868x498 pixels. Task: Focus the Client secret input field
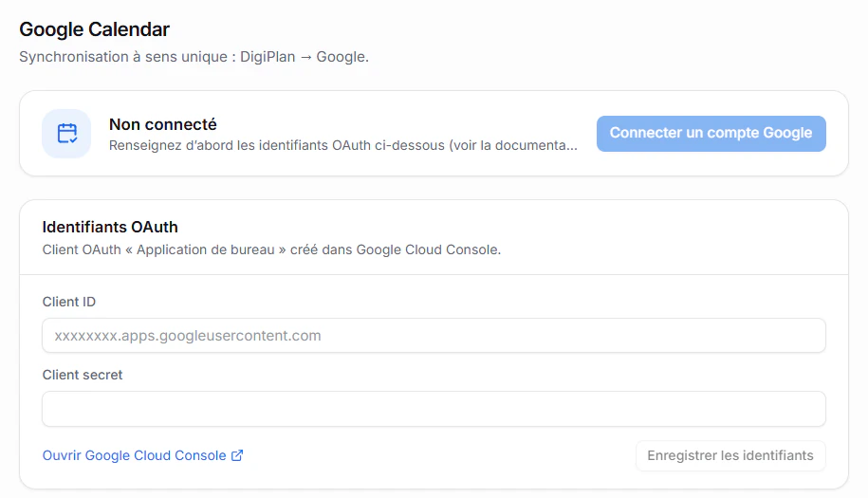[x=434, y=409]
